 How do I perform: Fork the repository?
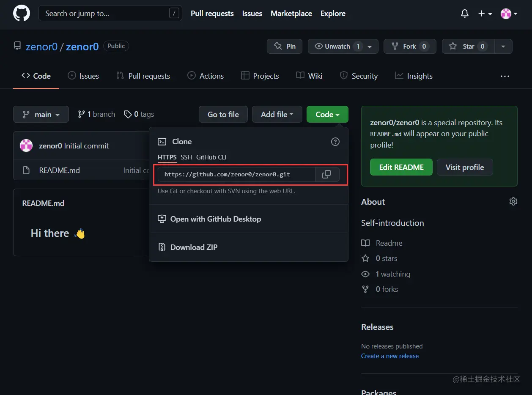click(410, 47)
